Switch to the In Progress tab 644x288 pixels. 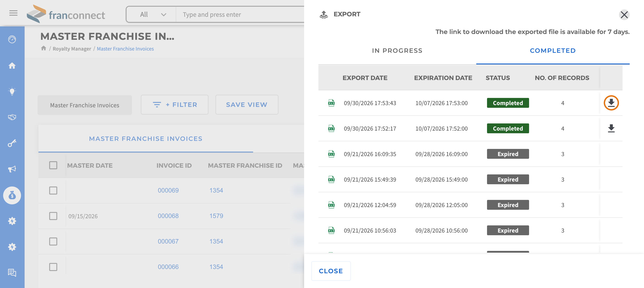pos(397,51)
